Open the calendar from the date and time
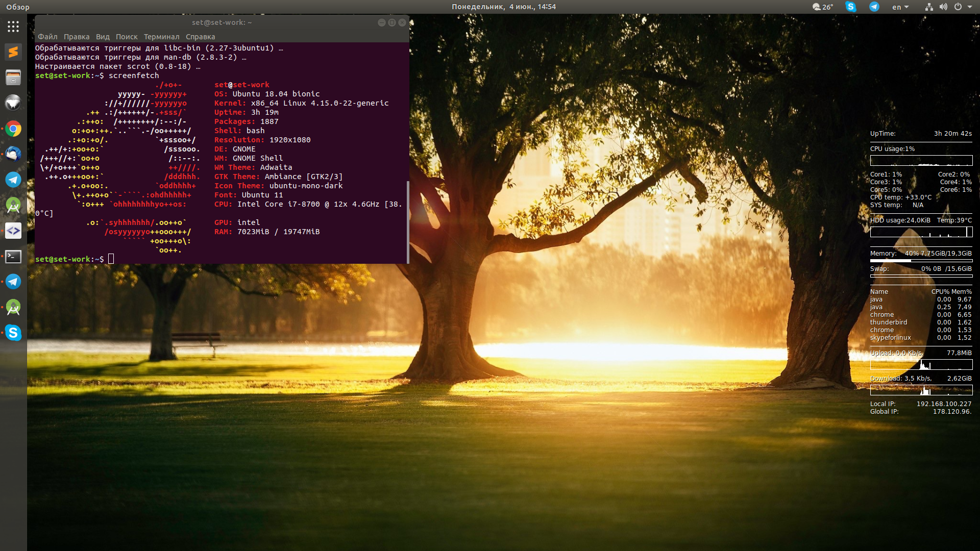980x551 pixels. (503, 7)
